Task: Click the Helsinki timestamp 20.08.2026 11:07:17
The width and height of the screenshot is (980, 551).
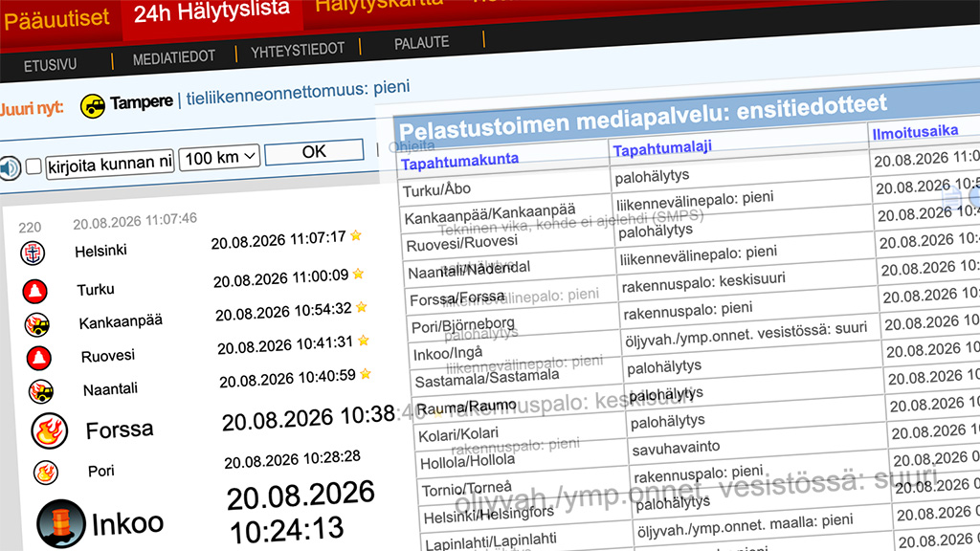Action: click(278, 240)
